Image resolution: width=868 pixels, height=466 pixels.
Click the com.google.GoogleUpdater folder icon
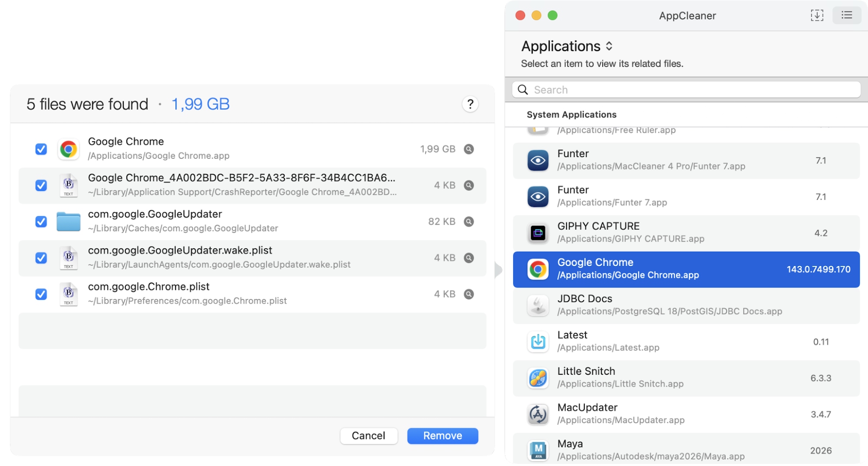tap(68, 222)
